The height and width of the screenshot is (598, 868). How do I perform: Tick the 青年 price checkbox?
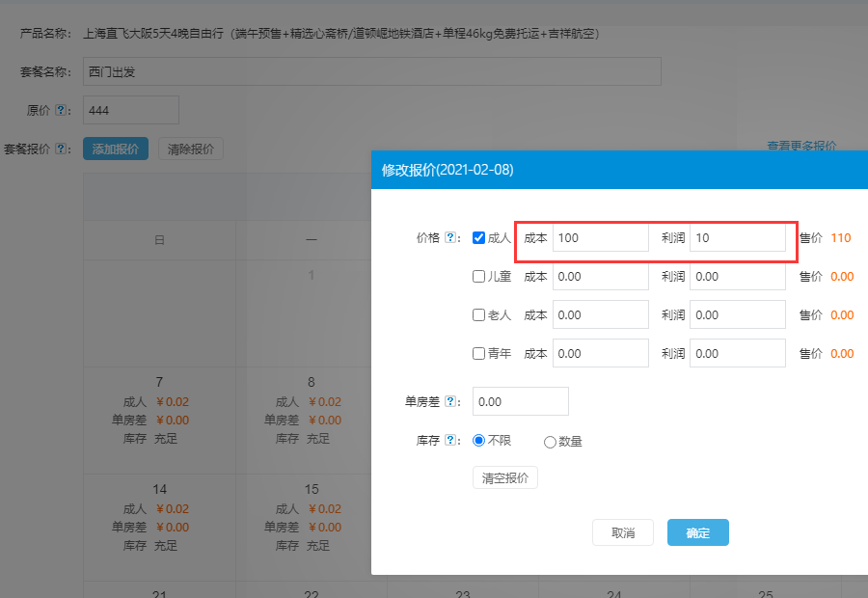point(479,354)
